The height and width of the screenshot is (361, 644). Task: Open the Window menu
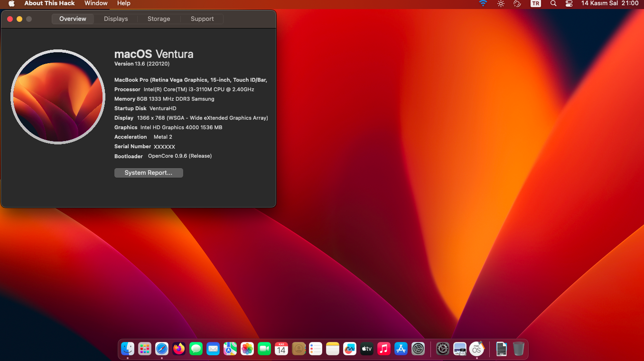[96, 3]
